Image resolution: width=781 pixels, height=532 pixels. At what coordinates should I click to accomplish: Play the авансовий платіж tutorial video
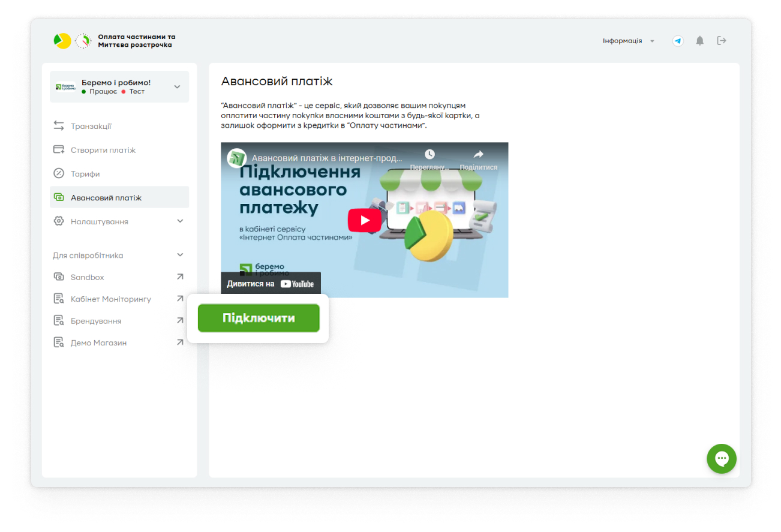365,220
